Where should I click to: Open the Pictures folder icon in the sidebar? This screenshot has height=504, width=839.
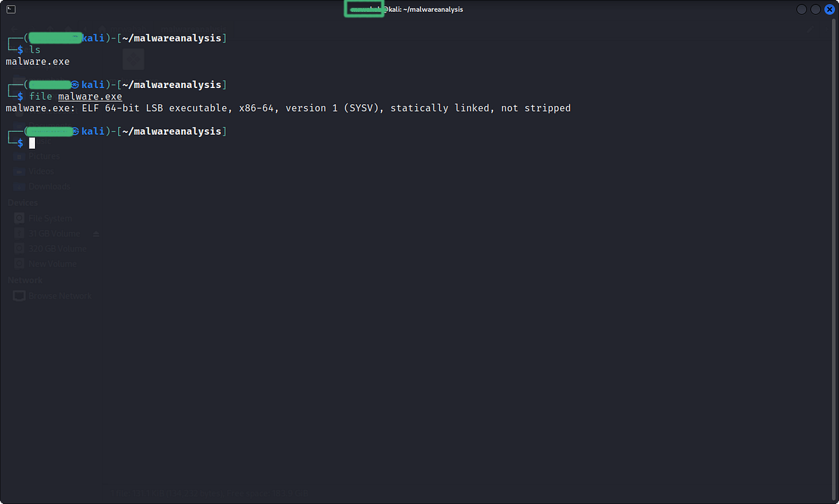tap(20, 156)
